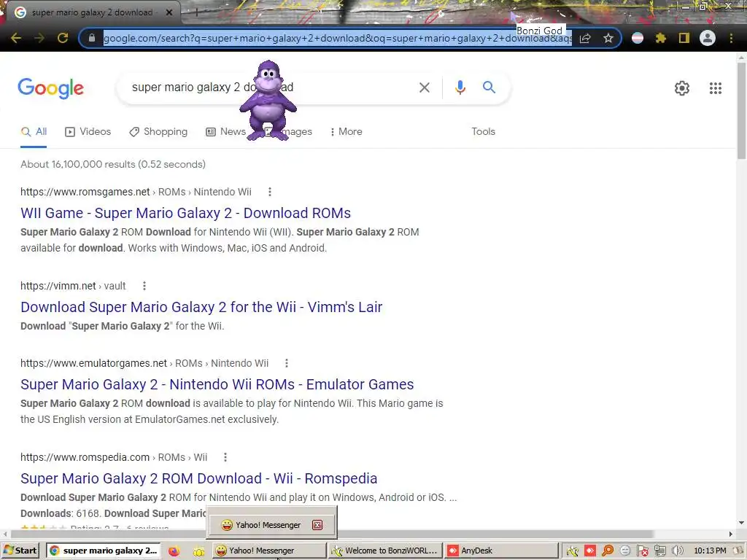Open the Romspedia ROM Download link
Screen dimensions: 747x560
coord(199,478)
